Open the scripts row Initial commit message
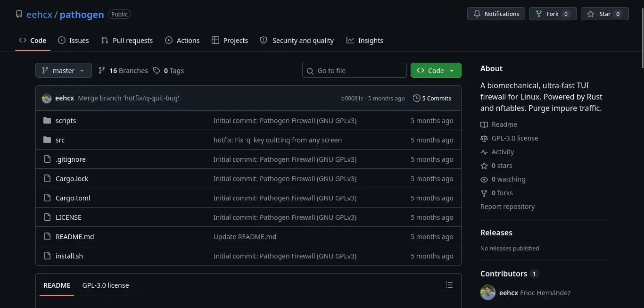The height and width of the screenshot is (308, 644). coord(285,121)
